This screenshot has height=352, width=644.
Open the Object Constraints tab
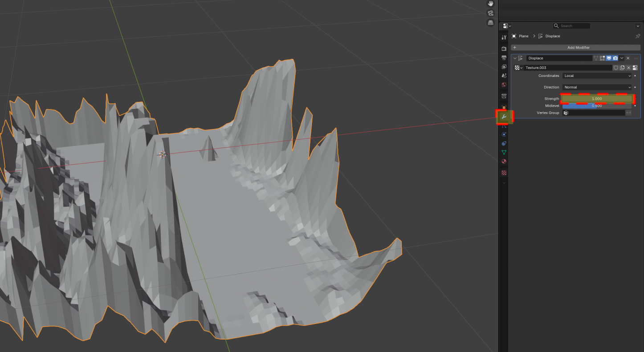pyautogui.click(x=504, y=143)
